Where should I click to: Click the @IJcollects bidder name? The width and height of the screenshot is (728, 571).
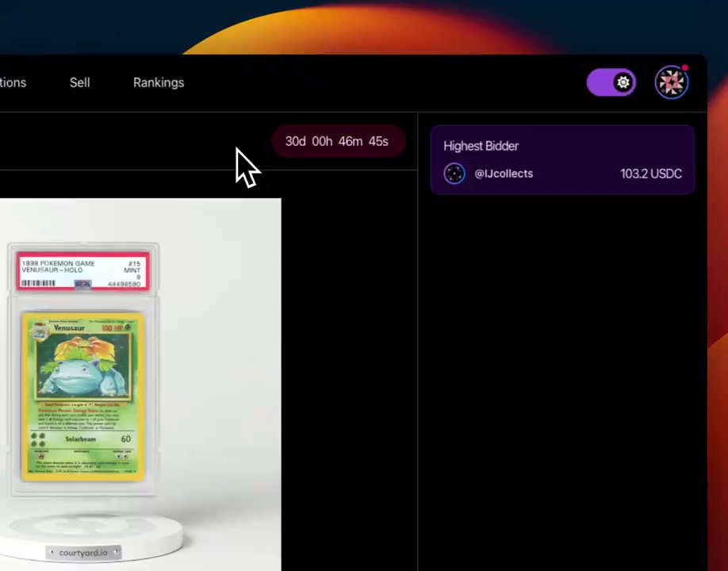[x=504, y=174]
